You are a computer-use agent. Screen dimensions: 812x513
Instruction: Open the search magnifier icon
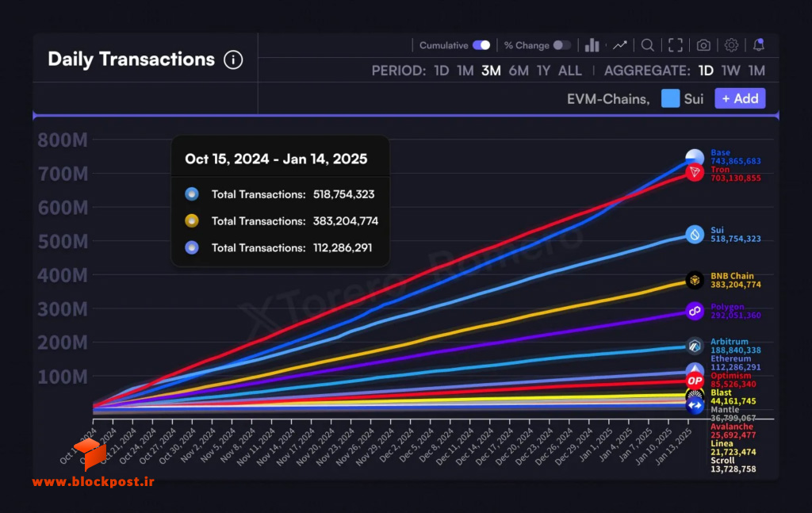(x=647, y=45)
